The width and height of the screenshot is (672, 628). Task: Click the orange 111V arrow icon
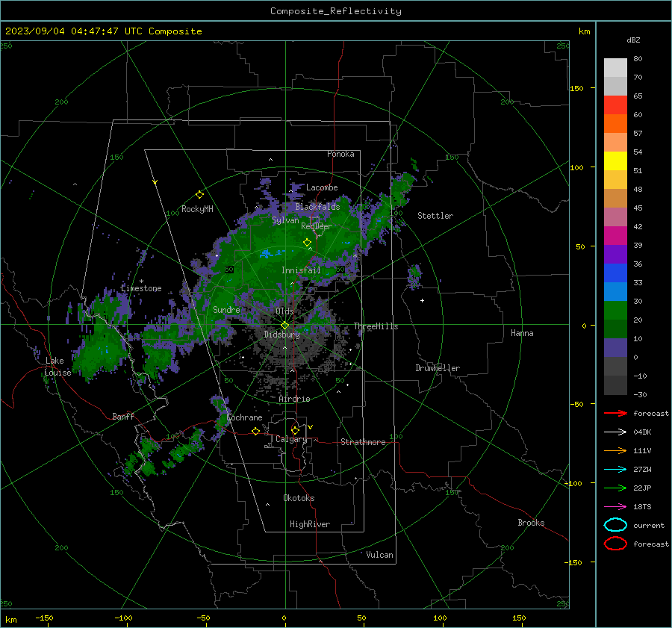[615, 450]
